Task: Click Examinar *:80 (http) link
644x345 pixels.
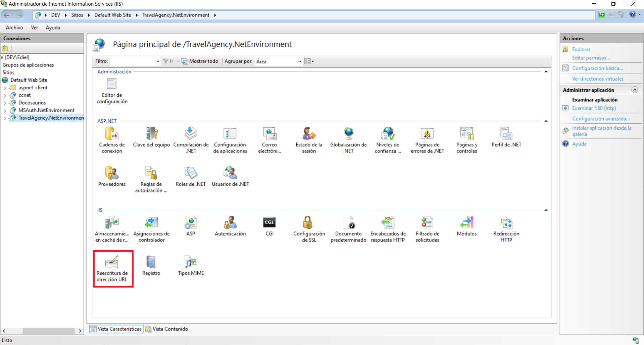Action: [x=594, y=108]
